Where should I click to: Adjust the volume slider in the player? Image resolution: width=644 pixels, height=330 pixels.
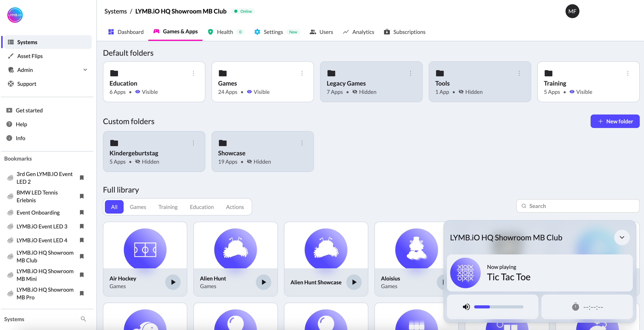[x=498, y=307]
